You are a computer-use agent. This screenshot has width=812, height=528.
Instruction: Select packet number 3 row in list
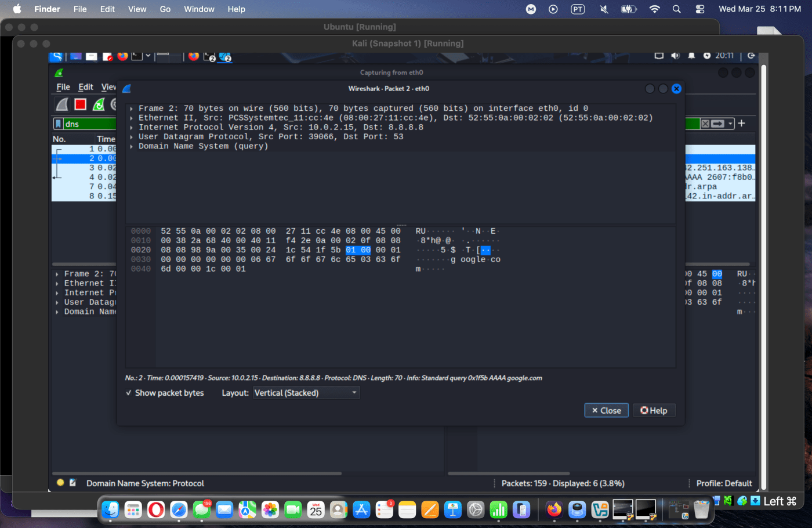click(84, 168)
